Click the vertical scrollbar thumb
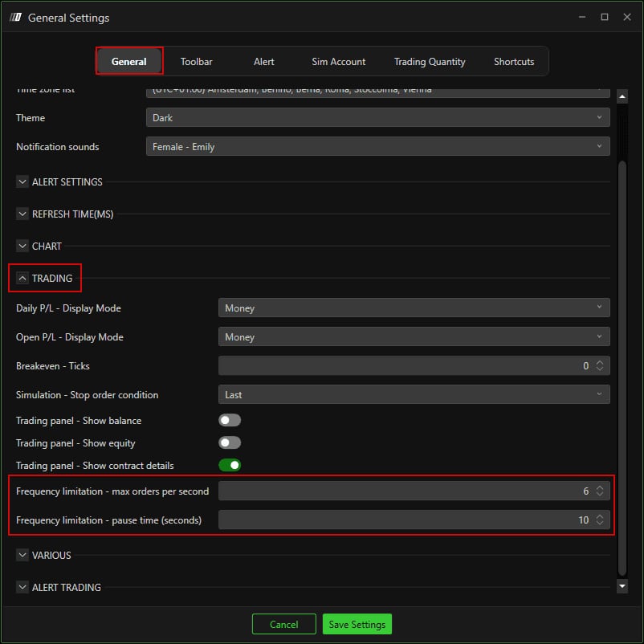This screenshot has width=644, height=644. tap(622, 368)
